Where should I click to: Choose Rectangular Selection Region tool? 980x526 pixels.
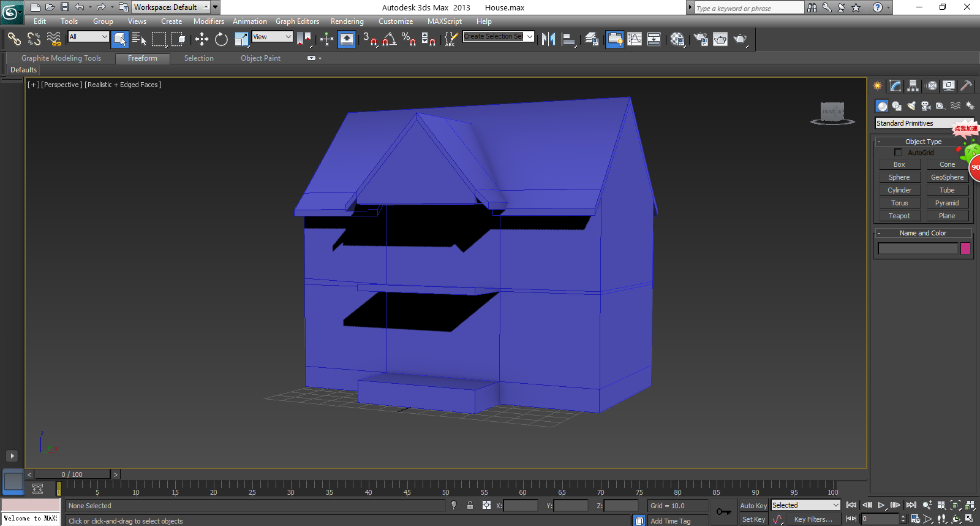click(159, 39)
